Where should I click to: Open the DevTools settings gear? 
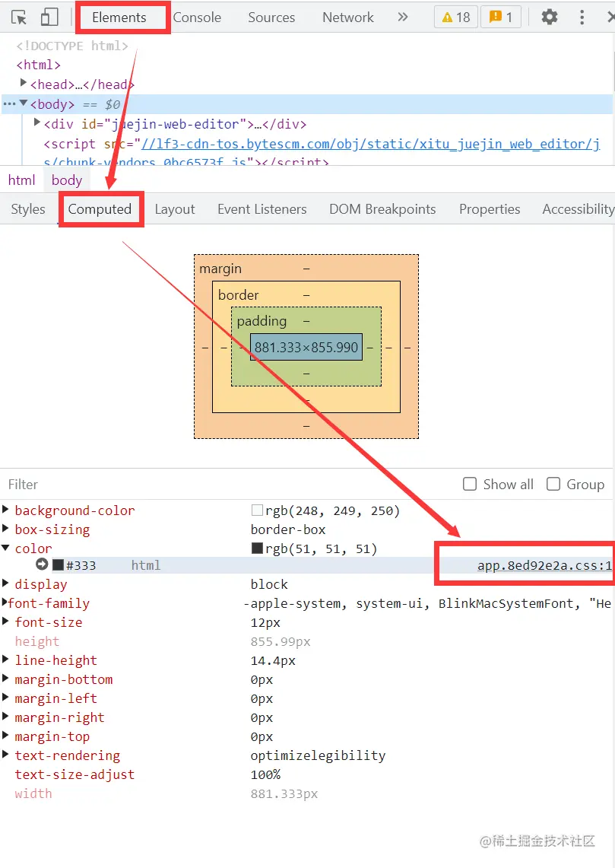[549, 17]
